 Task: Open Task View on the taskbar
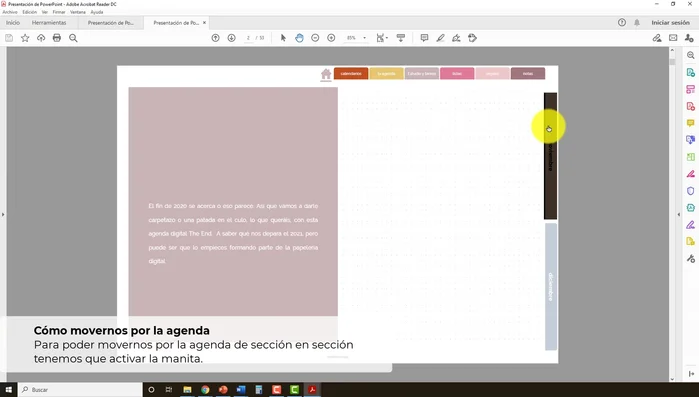coord(169,389)
